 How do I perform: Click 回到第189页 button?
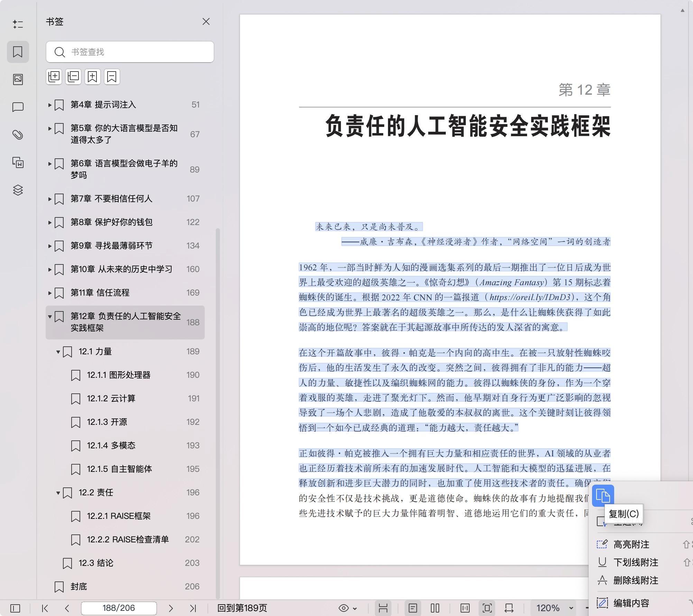tap(242, 608)
